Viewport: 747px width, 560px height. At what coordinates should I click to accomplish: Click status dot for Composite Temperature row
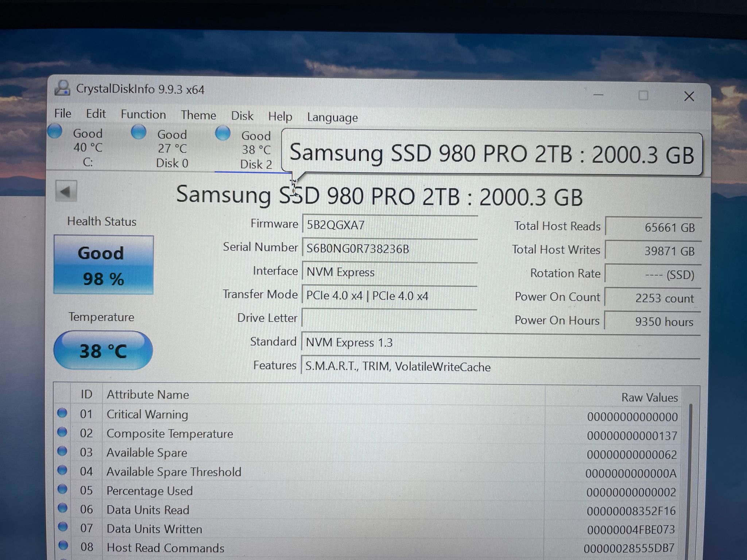pos(62,432)
